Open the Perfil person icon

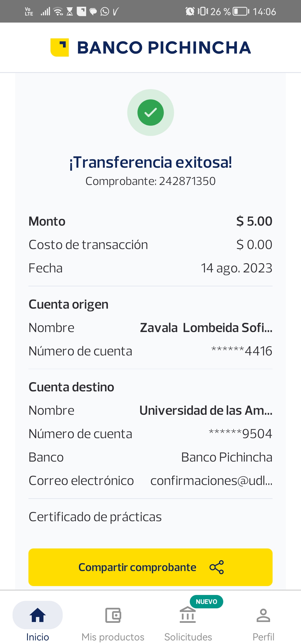coord(263,615)
